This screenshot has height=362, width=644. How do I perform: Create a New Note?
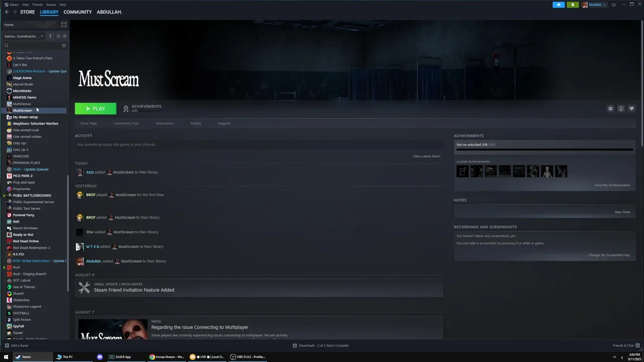(622, 212)
